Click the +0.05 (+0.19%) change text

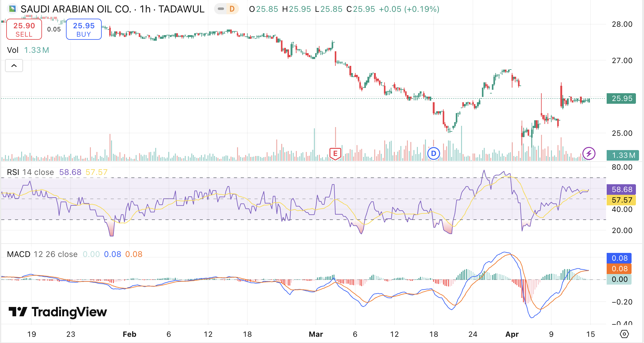(409, 9)
